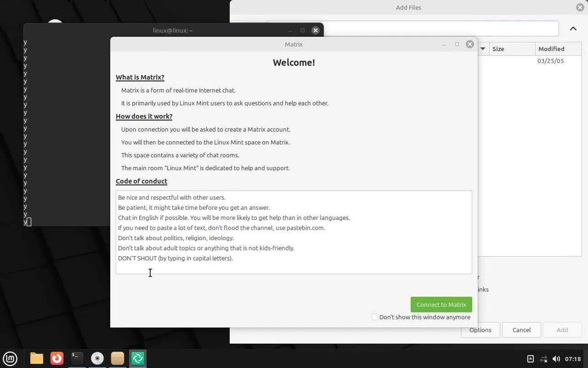Switch to the Terminal taskbar icon

pyautogui.click(x=77, y=358)
